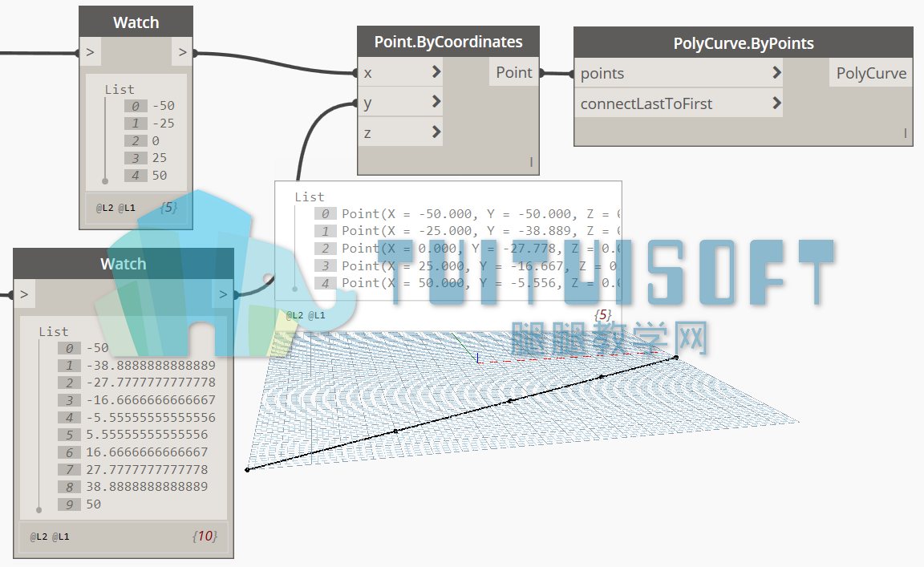Open the y port chevron on Point.ByCoordinates
924x567 pixels.
[436, 101]
